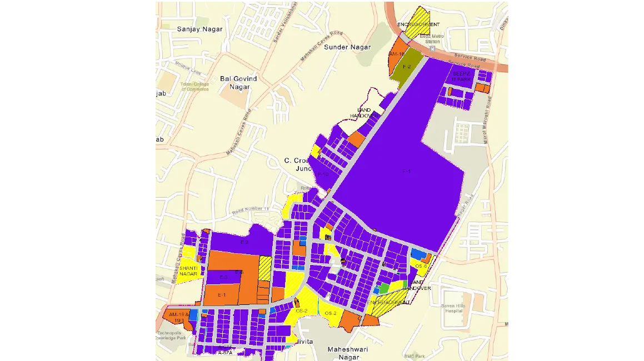This screenshot has width=644, height=361.
Task: Select the orange E-1 estate plot
Action: (x=221, y=295)
